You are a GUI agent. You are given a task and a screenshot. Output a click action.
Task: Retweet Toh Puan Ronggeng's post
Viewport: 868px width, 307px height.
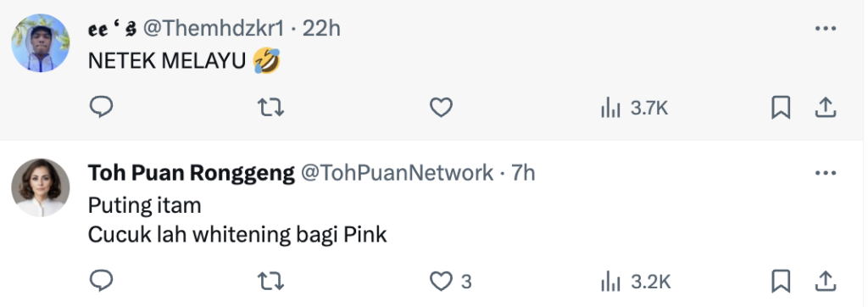[x=271, y=282]
